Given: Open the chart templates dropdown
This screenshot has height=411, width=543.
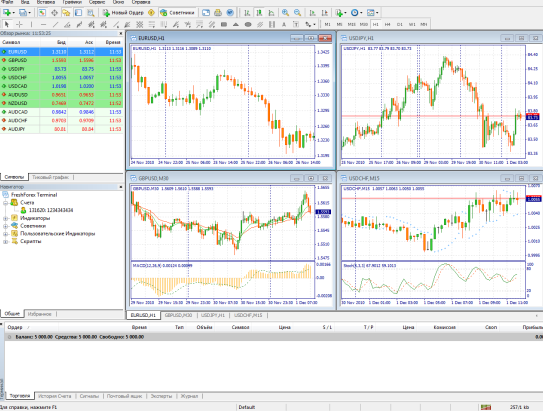Looking at the screenshot, I should [373, 13].
